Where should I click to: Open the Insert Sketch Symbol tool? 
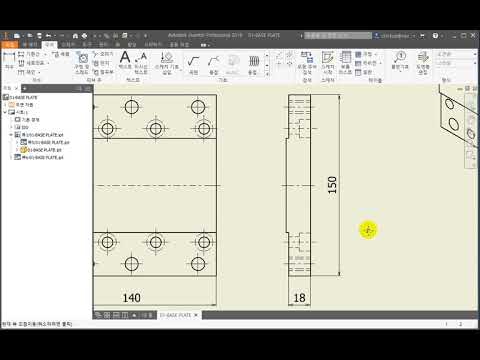point(167,63)
